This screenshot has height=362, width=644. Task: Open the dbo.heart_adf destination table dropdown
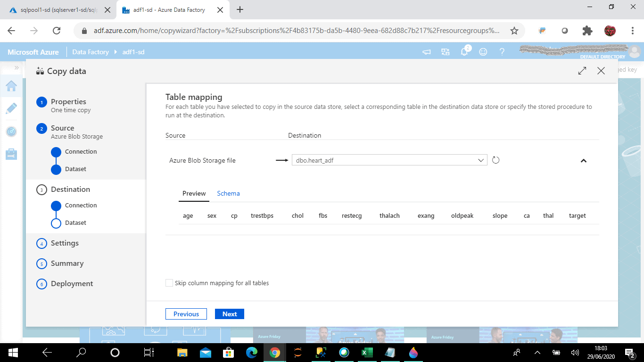(x=389, y=160)
